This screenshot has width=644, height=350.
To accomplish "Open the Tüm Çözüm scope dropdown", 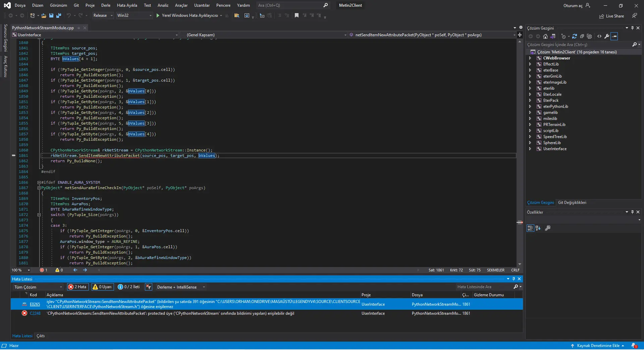I will click(38, 287).
